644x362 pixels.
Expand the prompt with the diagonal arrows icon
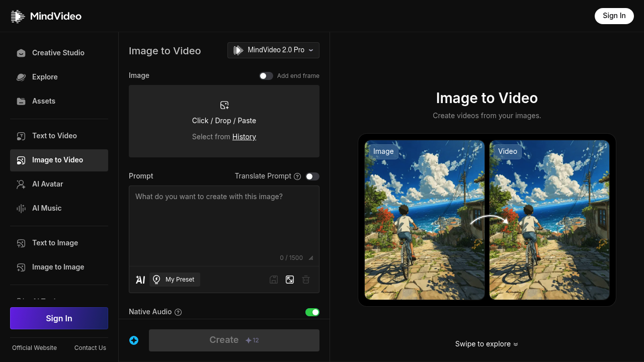pos(290,280)
